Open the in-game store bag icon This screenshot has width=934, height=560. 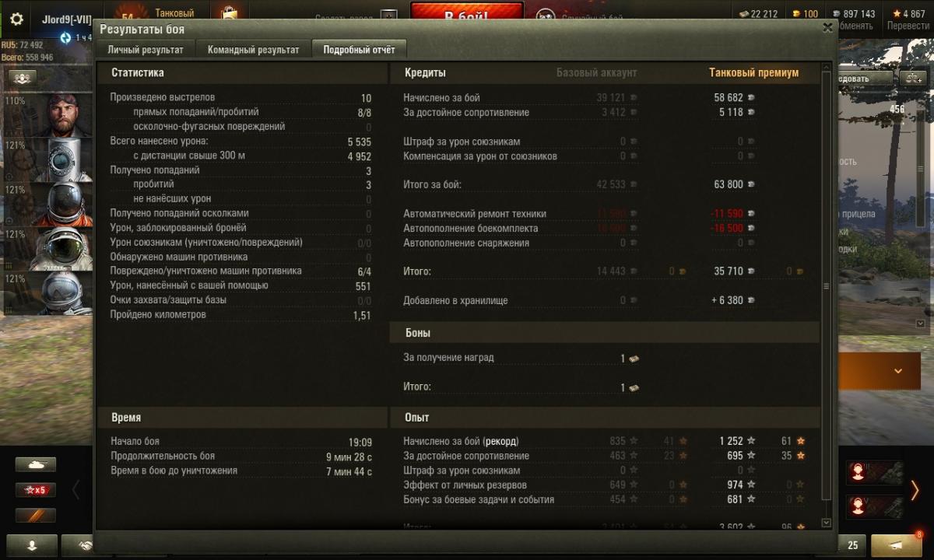pyautogui.click(x=229, y=13)
